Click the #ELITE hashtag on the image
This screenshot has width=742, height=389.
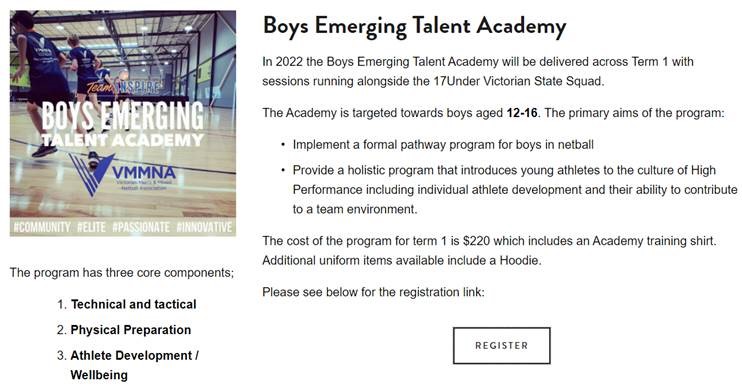[91, 227]
